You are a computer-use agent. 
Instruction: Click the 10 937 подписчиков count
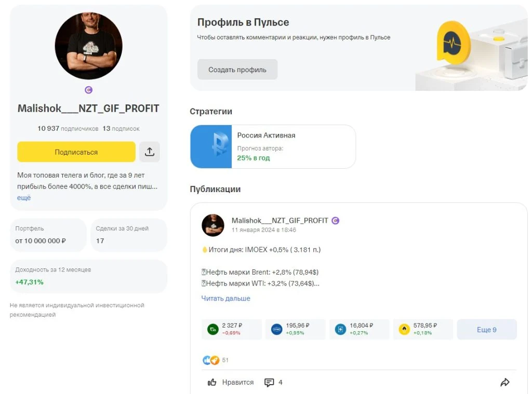pos(68,129)
